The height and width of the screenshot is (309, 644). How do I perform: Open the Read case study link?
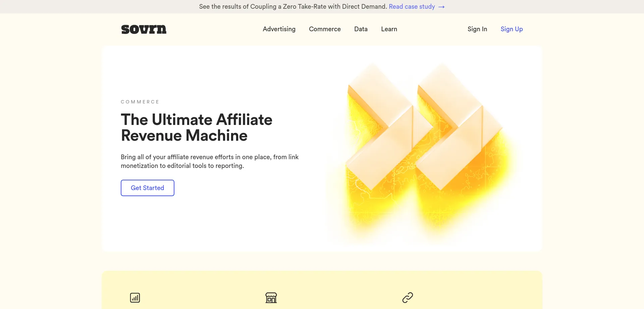[x=412, y=7]
